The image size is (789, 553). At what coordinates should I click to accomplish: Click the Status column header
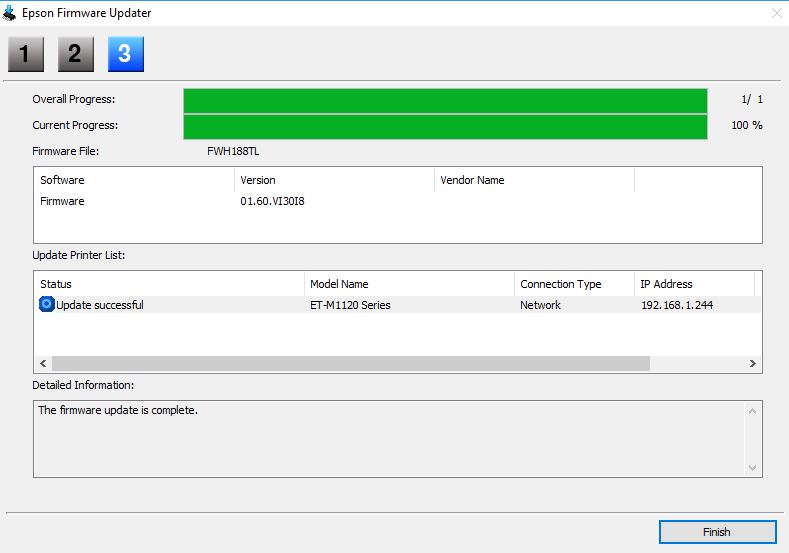(169, 284)
